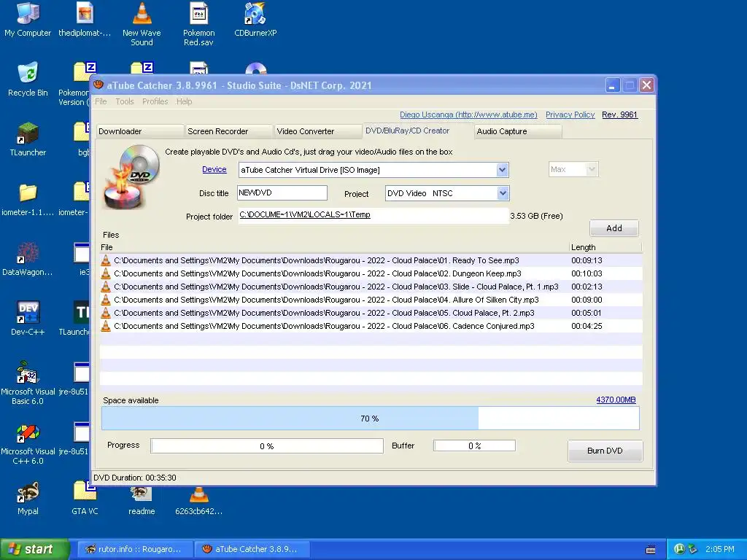Image resolution: width=747 pixels, height=560 pixels.
Task: Click the Buffer 0 % bar
Action: click(x=474, y=446)
